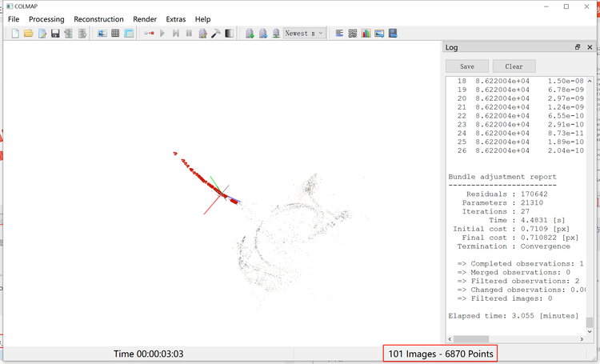Screen dimensions: 600x364
Task: Click the Log horizontal scrollbar thumb
Action: click(471, 339)
